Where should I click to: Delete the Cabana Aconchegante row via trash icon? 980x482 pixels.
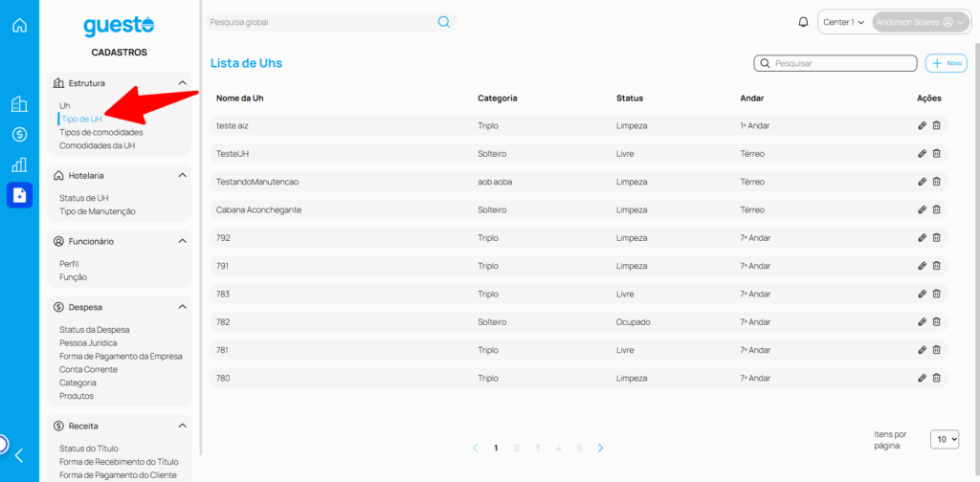937,209
